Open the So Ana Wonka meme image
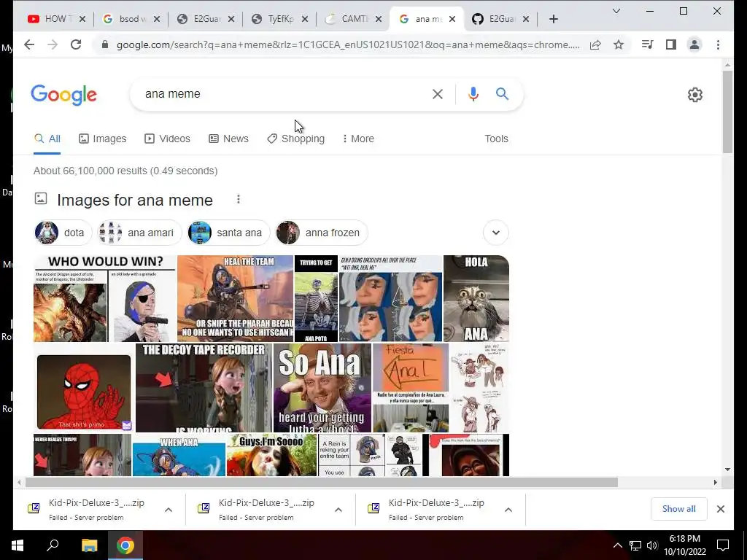The image size is (747, 560). (322, 388)
